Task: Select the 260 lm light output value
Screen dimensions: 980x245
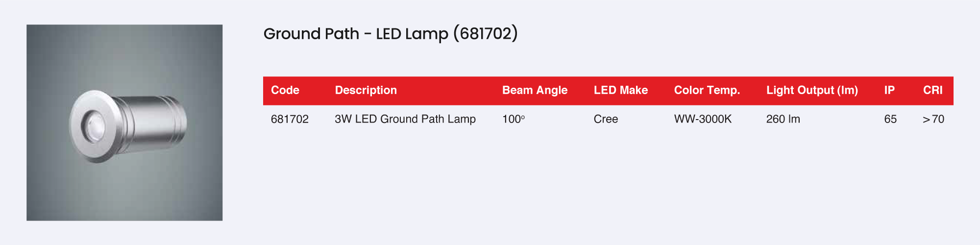Action: pos(783,119)
